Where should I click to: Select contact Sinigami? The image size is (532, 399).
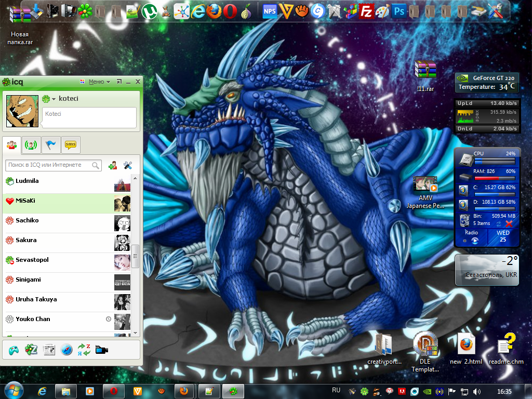pyautogui.click(x=67, y=282)
